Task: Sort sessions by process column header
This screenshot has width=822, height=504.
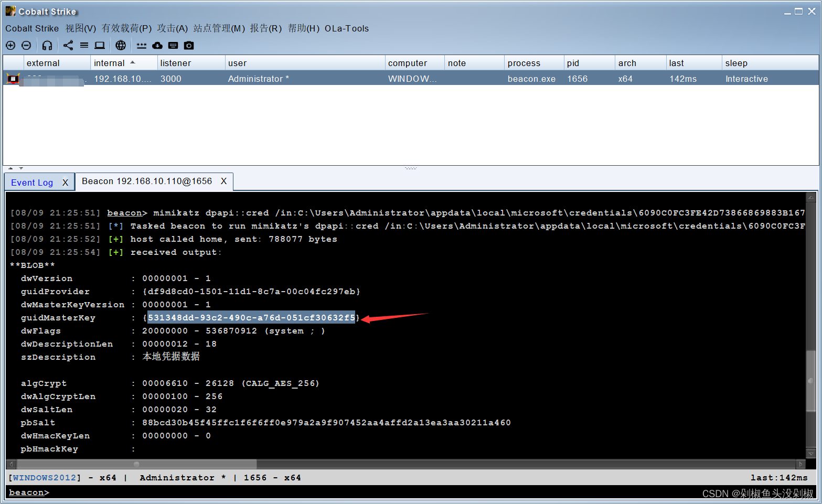Action: (x=534, y=63)
